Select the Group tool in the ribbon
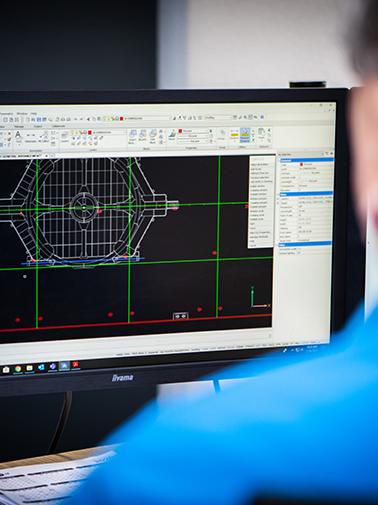Viewport: 378px width, 505px height. (x=222, y=134)
